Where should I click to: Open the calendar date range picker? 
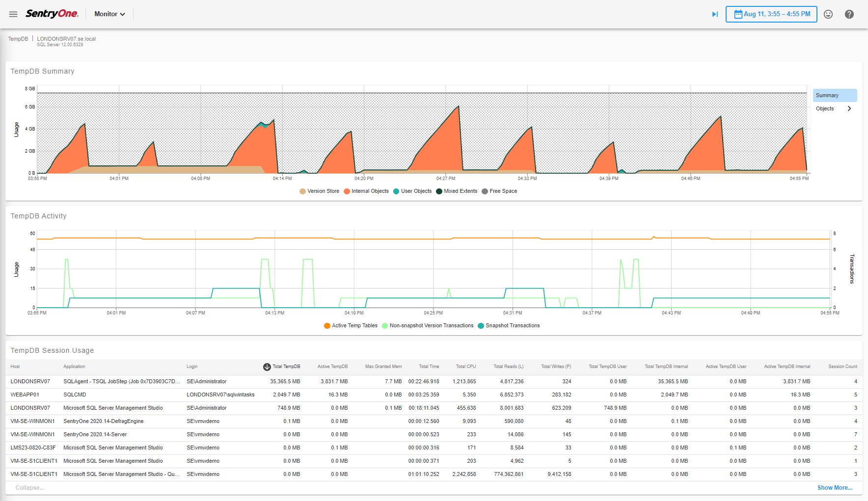point(771,14)
